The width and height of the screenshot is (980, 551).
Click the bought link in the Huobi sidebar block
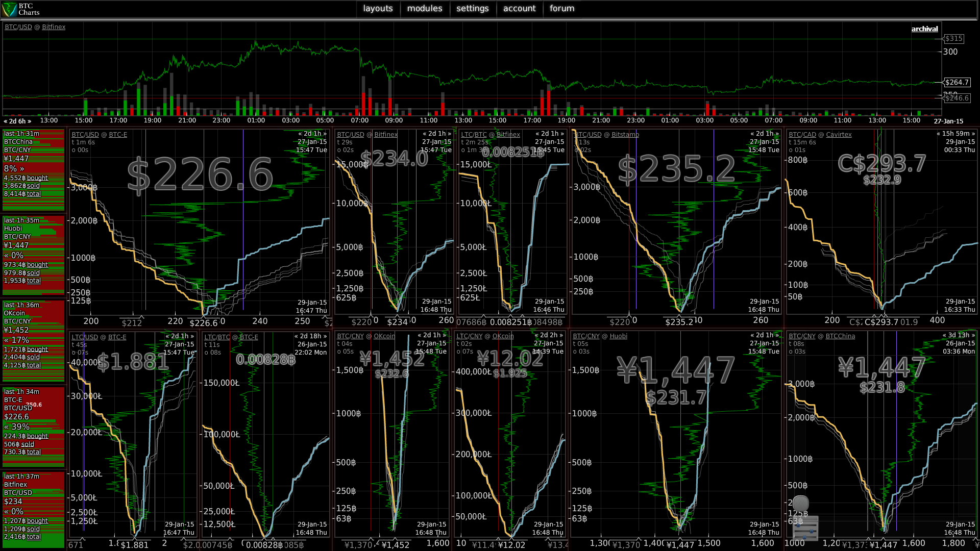click(x=37, y=265)
